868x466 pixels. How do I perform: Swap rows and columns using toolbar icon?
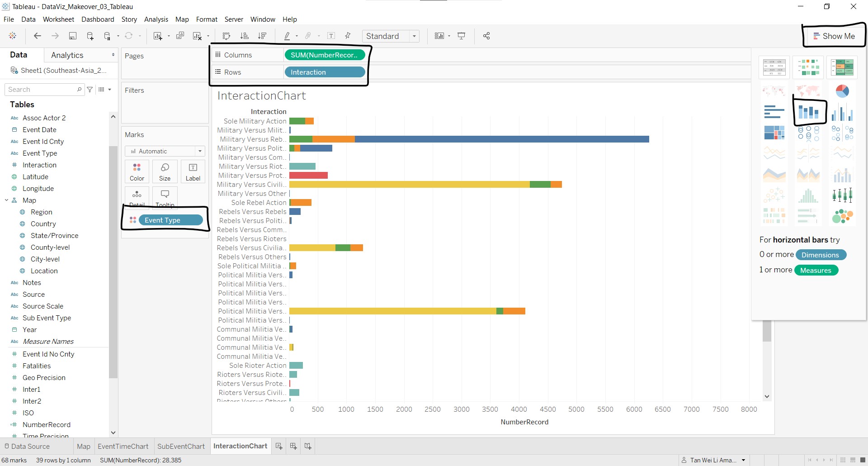coord(226,36)
